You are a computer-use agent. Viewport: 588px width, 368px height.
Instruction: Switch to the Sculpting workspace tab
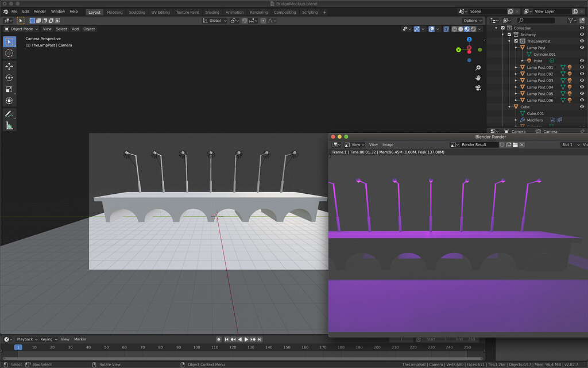(137, 12)
